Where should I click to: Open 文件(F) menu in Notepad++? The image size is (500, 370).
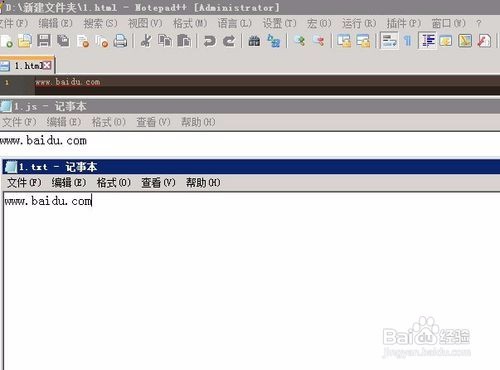14,23
